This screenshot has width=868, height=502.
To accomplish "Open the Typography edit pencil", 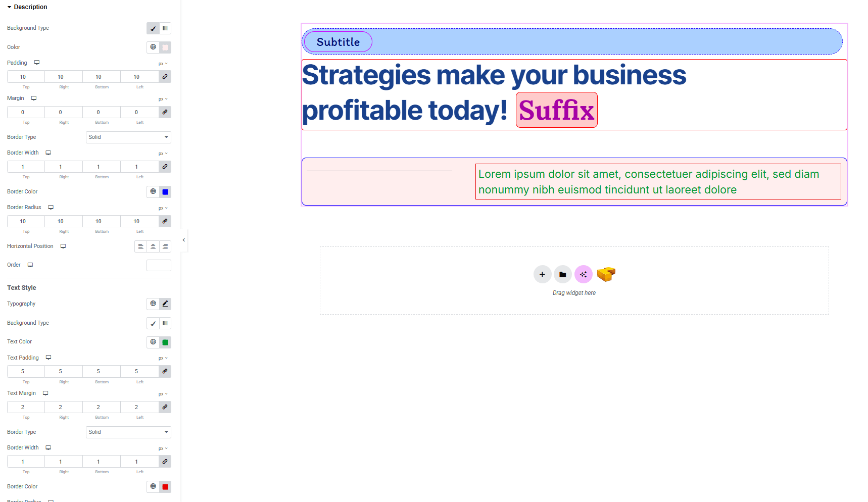I will click(x=165, y=304).
